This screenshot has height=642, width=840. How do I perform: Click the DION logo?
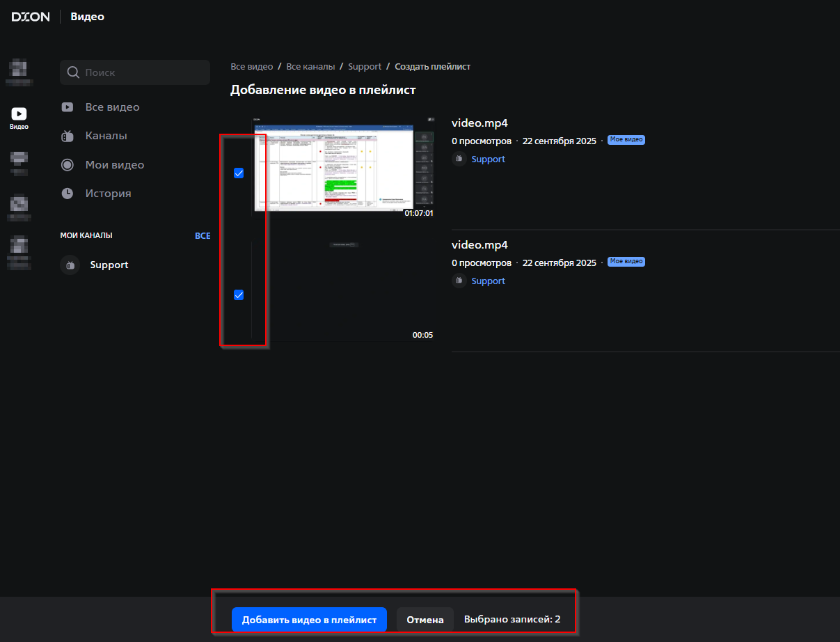pos(31,17)
